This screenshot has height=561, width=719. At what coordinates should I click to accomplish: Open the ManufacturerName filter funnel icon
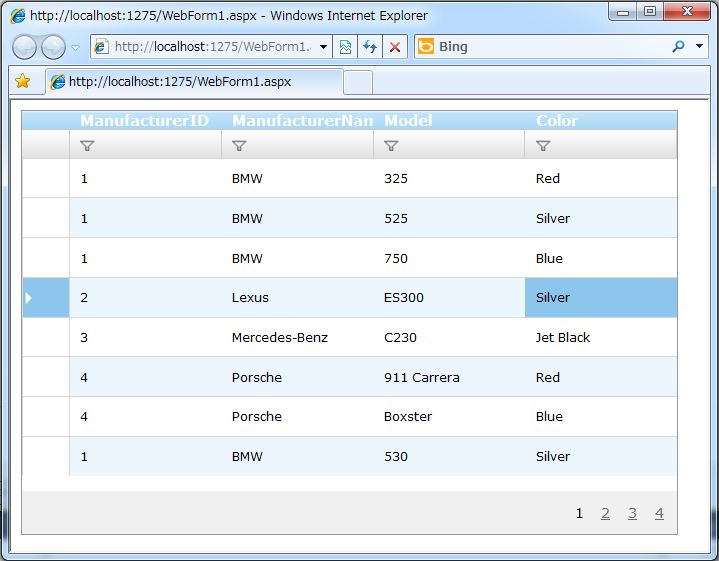click(239, 146)
